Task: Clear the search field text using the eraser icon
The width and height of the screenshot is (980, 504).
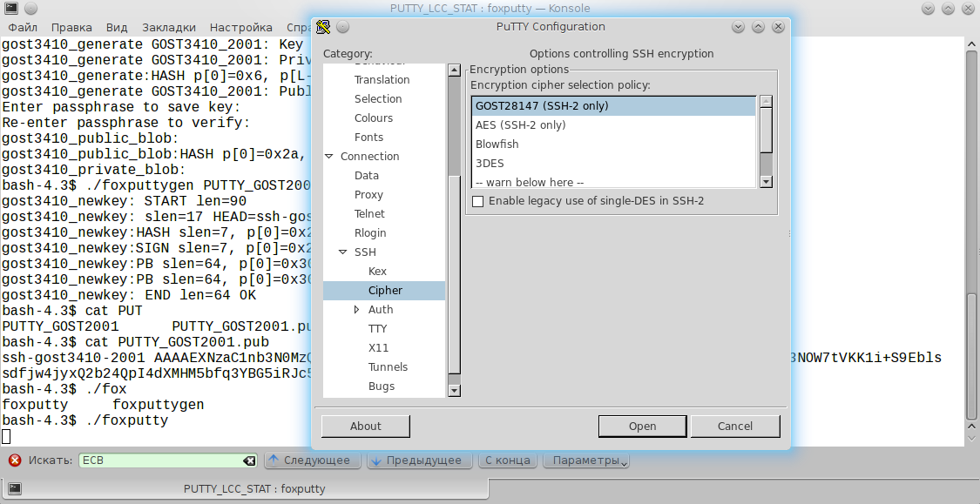Action: tap(249, 460)
